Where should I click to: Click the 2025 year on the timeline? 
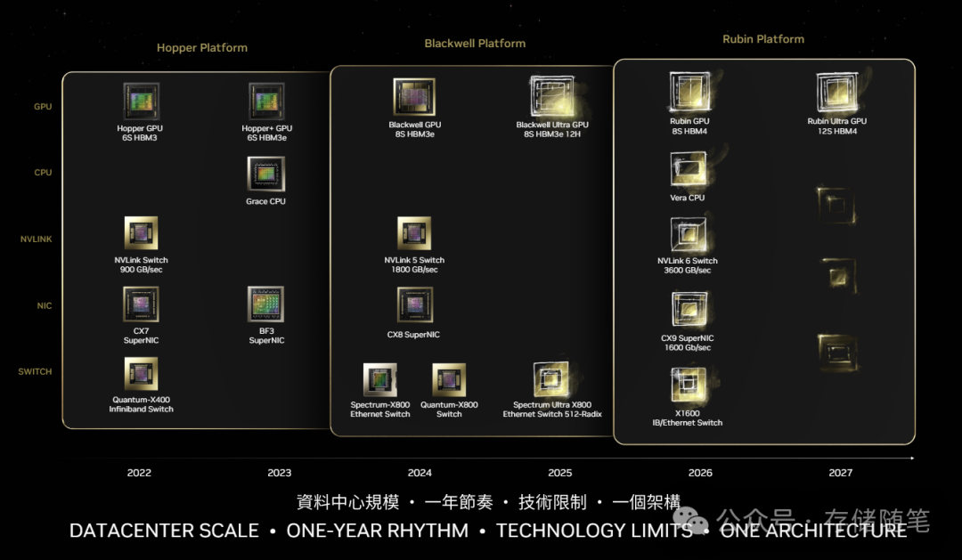[560, 473]
